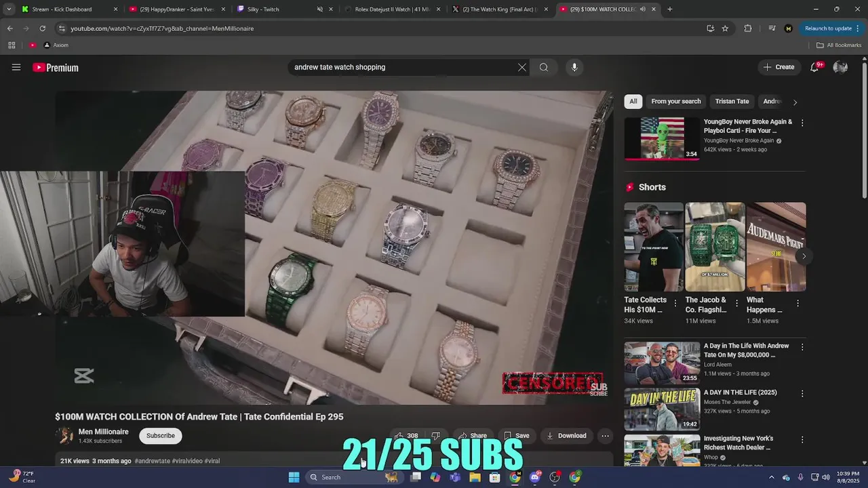Open the YouTube guide hamburger menu
This screenshot has height=488, width=868.
click(x=16, y=67)
